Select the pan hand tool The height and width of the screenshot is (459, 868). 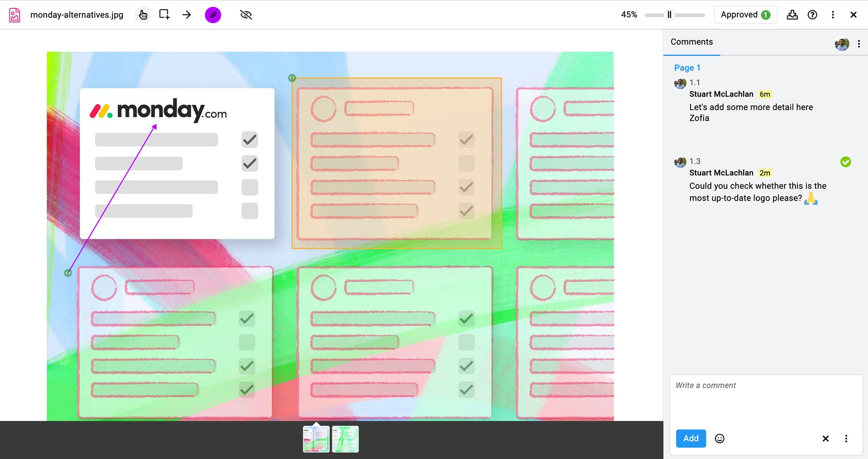pos(143,15)
